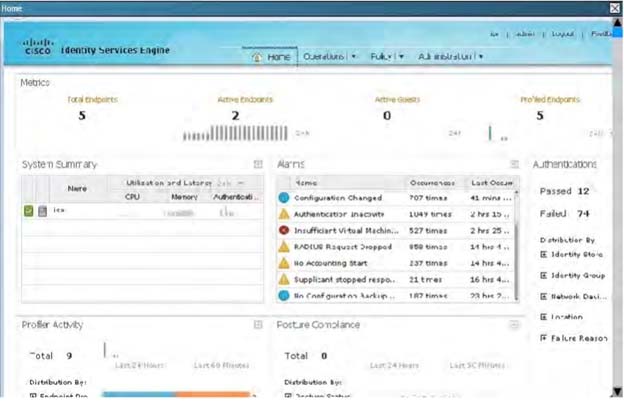Click info icon for No Configuration Backup alarm
624x402 pixels.
point(284,296)
